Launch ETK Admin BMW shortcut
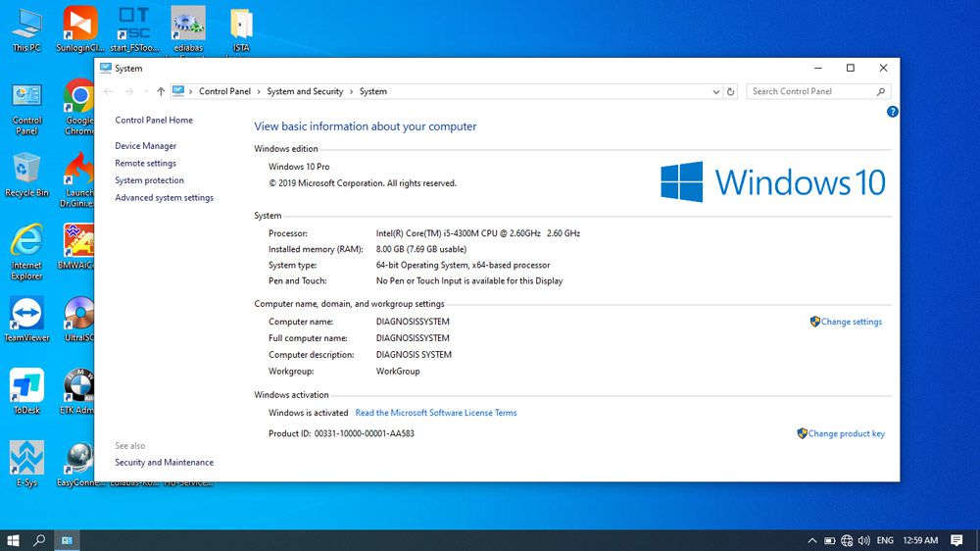This screenshot has height=551, width=980. pos(77,391)
